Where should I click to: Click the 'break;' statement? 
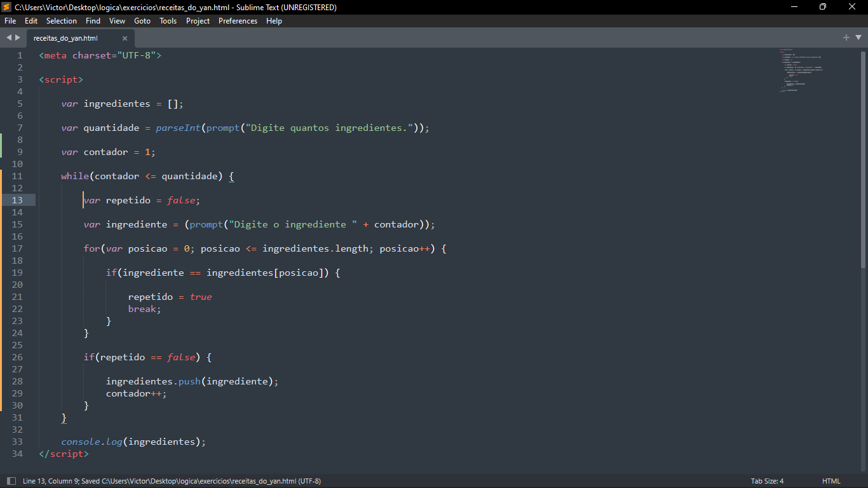click(x=145, y=309)
